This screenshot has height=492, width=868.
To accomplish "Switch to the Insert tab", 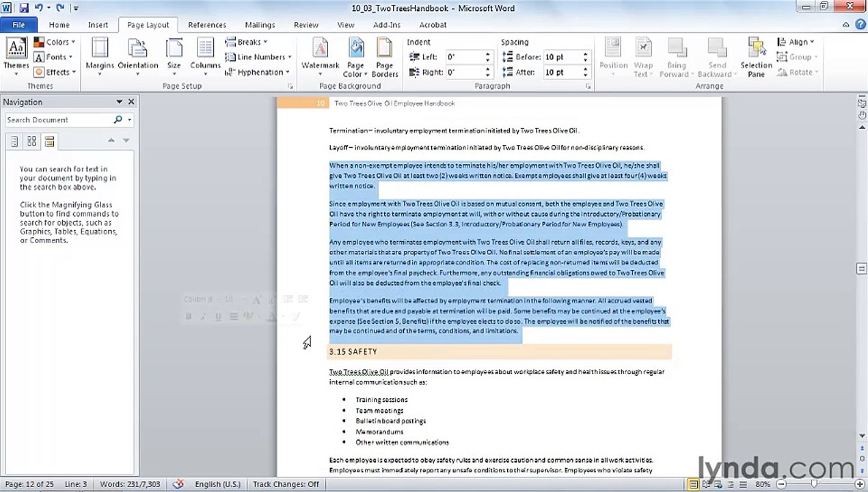I will (98, 25).
